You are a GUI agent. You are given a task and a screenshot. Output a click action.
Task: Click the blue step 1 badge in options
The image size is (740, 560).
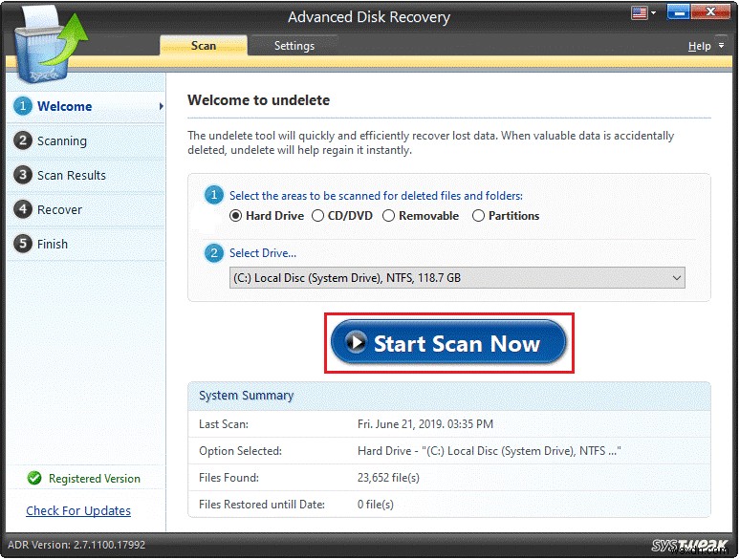tap(214, 195)
